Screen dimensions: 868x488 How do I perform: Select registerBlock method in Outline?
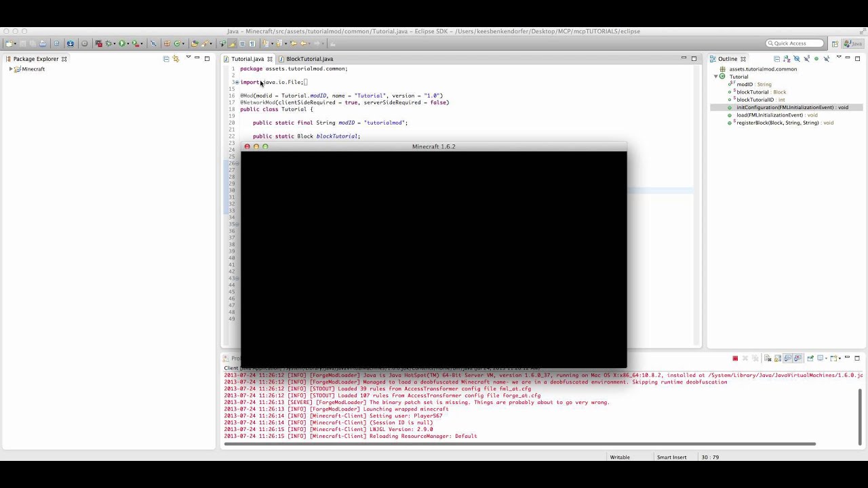point(785,123)
